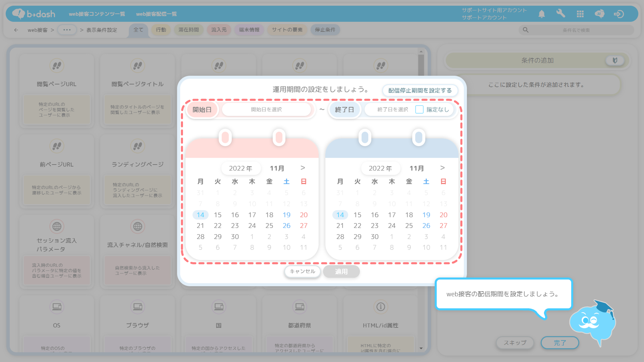644x362 pixels.
Task: Go to next month in end calendar
Action: [x=442, y=168]
